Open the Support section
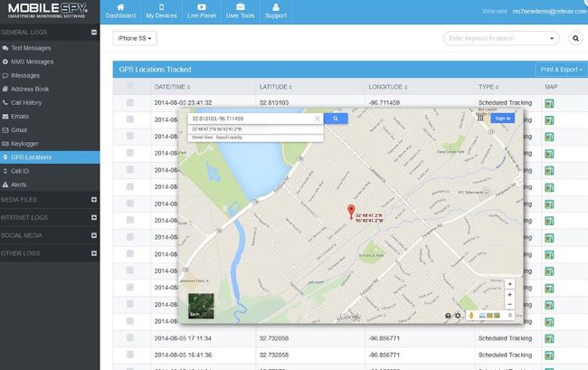 pyautogui.click(x=276, y=12)
